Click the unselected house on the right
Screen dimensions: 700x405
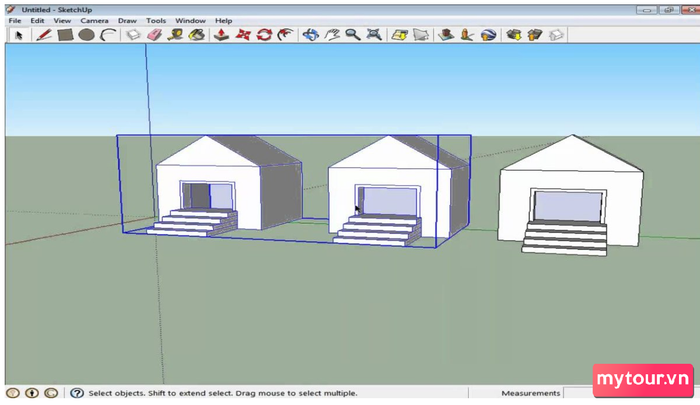[x=571, y=195]
